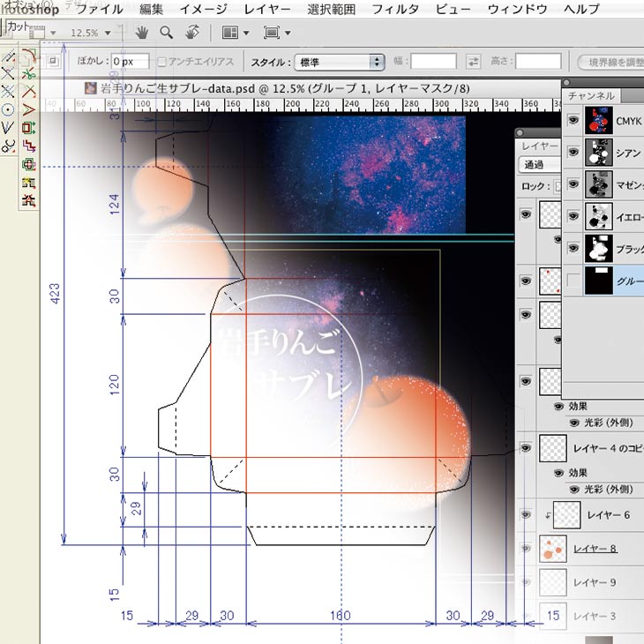Viewport: 644px width, 644px height.
Task: Click the 高さ height input field
Action: pyautogui.click(x=538, y=62)
